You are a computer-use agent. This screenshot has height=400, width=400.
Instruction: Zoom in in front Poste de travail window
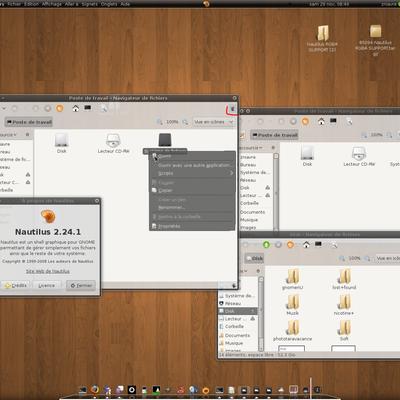(185, 122)
